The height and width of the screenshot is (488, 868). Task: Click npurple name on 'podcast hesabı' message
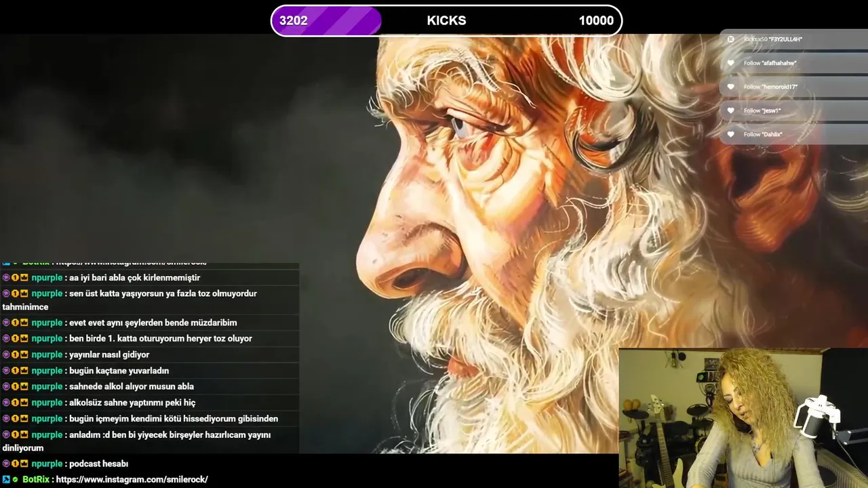click(47, 464)
